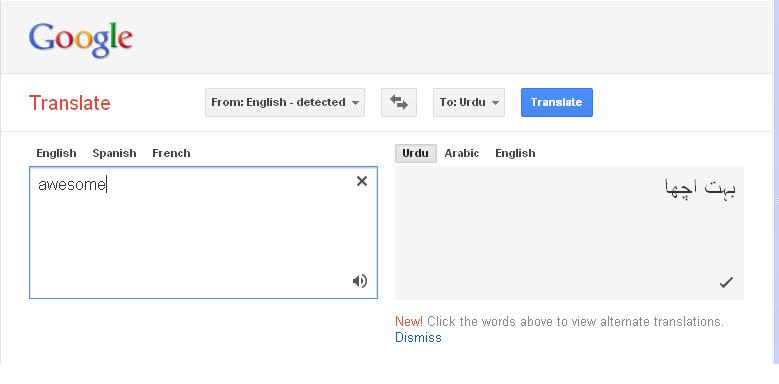The image size is (779, 384).
Task: Swap source and target languages icon
Action: [x=399, y=102]
